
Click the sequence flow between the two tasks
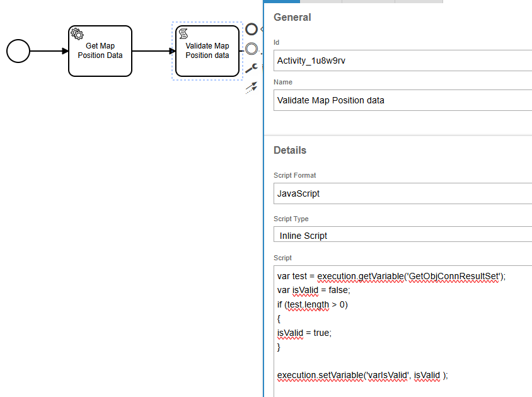pyautogui.click(x=153, y=51)
